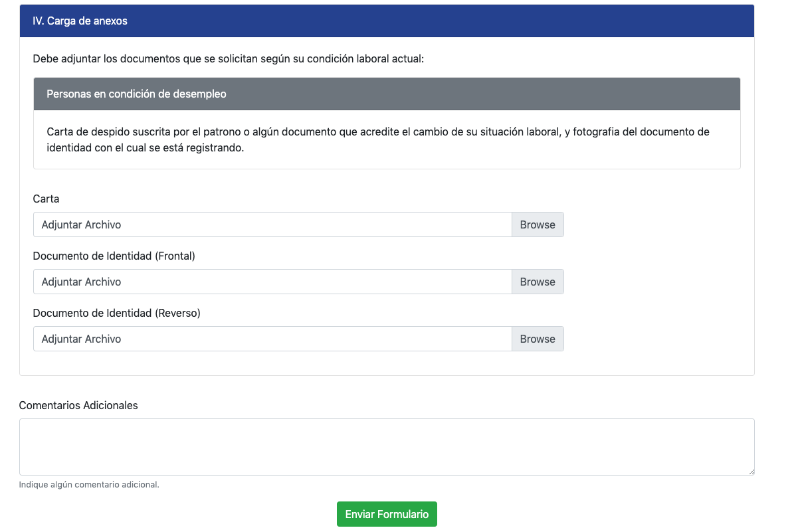
Task: Browse for Documento de Identidad (Frontal) file
Action: 538,282
